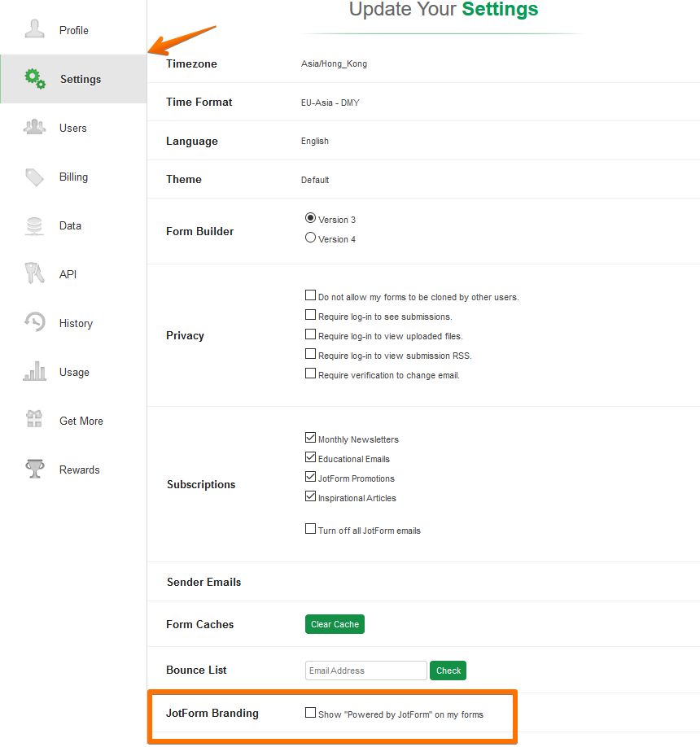Check 'Show Powered by JotForm on my forms'
The height and width of the screenshot is (747, 700).
310,712
